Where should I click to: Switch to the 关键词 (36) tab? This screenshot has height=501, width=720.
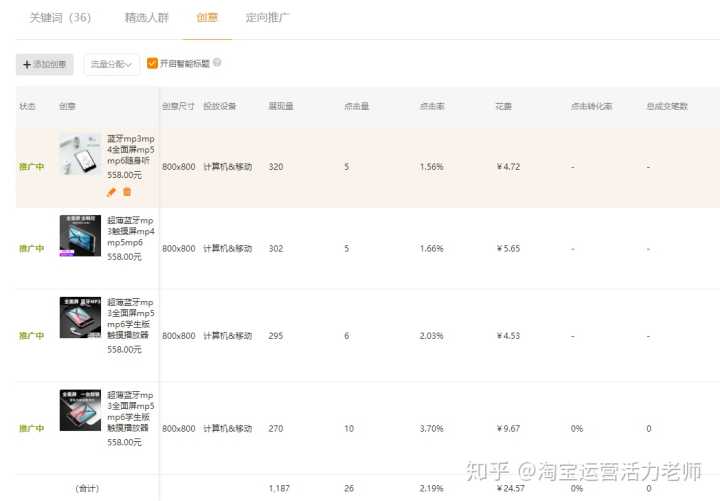pyautogui.click(x=60, y=18)
